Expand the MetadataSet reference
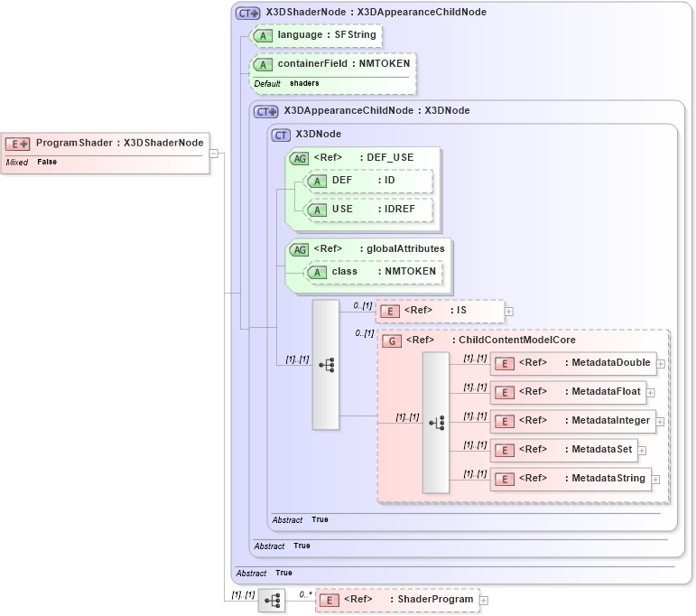This screenshot has height=616, width=696. [x=643, y=451]
